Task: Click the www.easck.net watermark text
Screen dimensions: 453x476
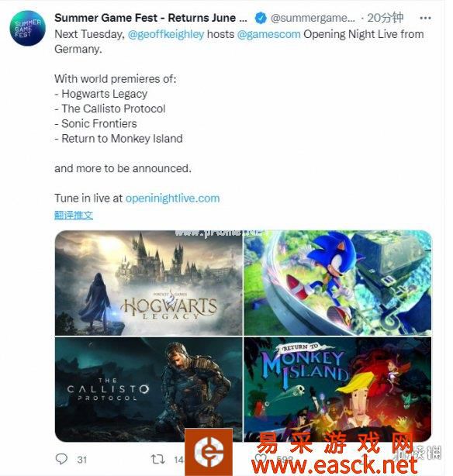Action: (334, 465)
